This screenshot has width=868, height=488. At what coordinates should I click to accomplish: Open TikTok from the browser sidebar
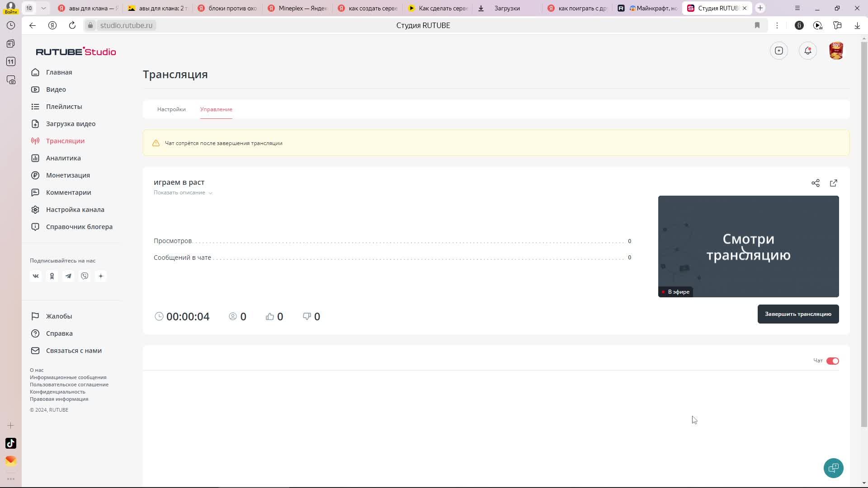click(x=11, y=443)
